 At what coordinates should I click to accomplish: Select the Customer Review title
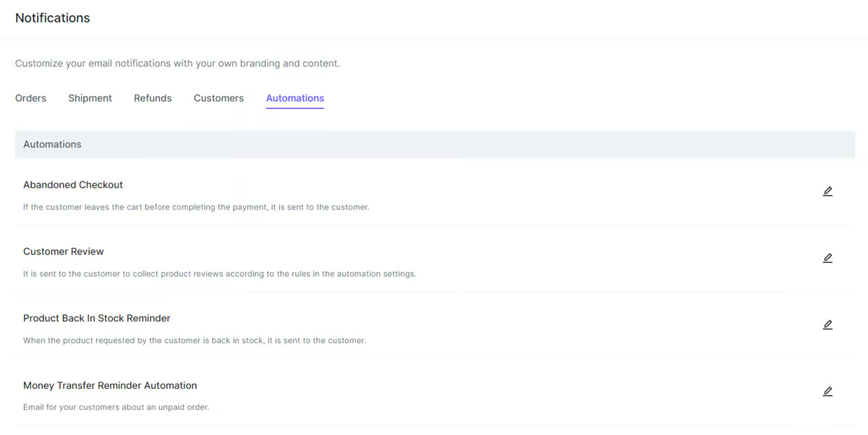click(64, 251)
